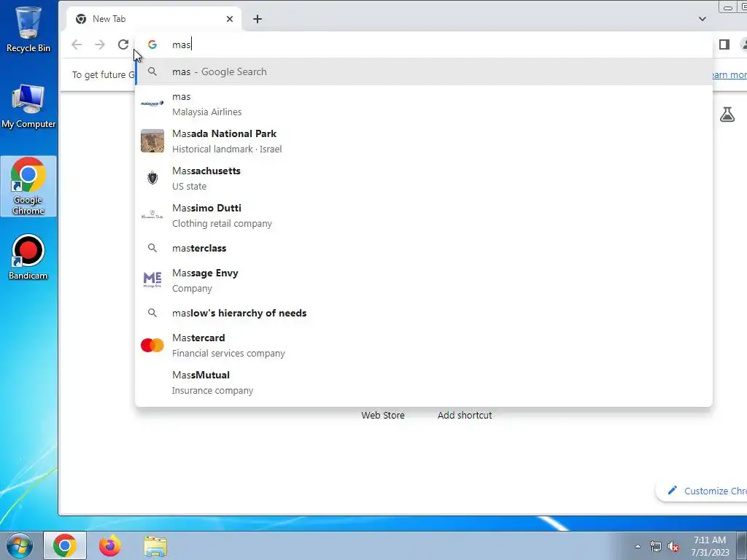Click the taskbar clock showing 7:11 AM

pos(710,546)
